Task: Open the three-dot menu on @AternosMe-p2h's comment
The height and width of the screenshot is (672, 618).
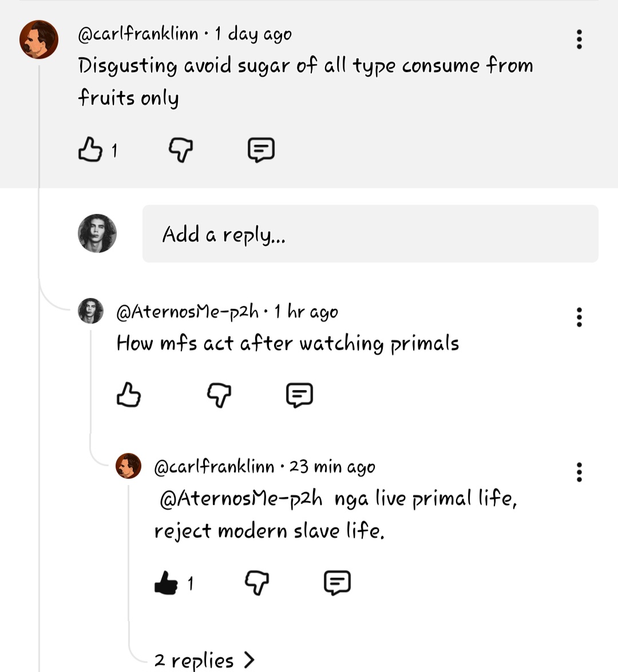Action: coord(579,317)
